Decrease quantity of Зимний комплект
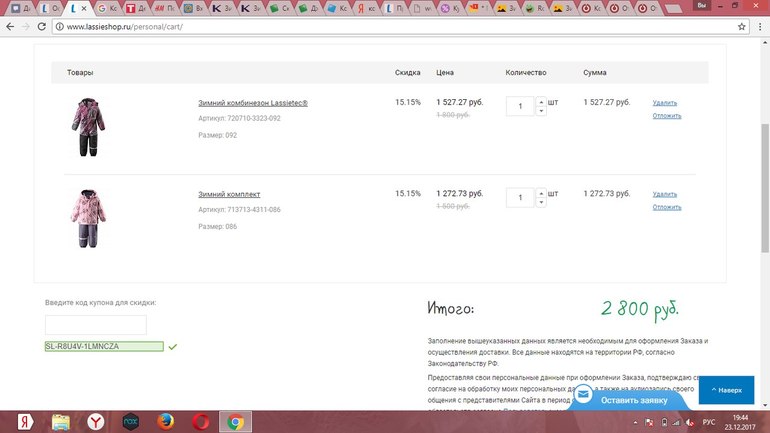Image resolution: width=770 pixels, height=433 pixels. click(x=541, y=202)
